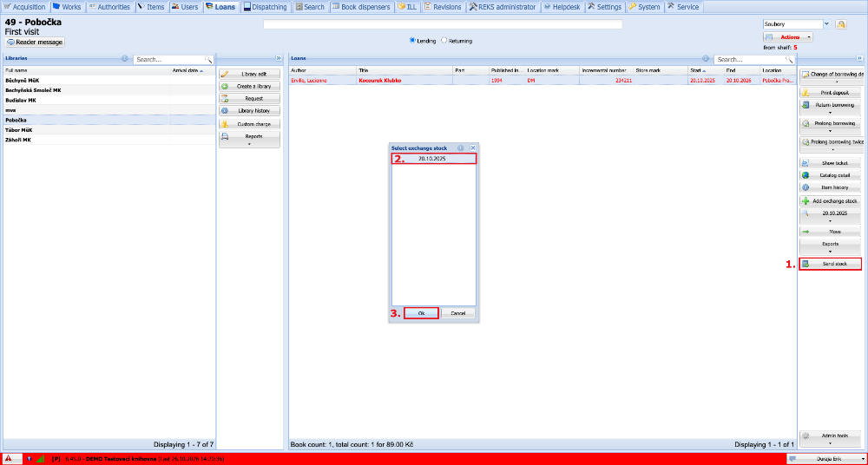The width and height of the screenshot is (868, 465).
Task: Click the Reader message button
Action: tap(36, 42)
